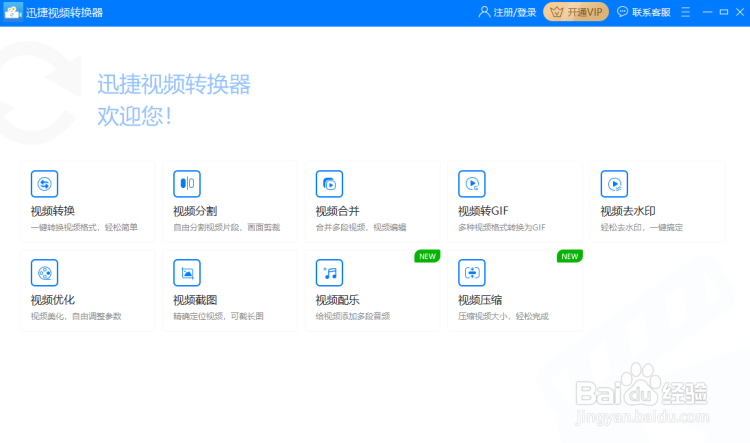Click description 视频美化，自由调整参数

coord(76,316)
